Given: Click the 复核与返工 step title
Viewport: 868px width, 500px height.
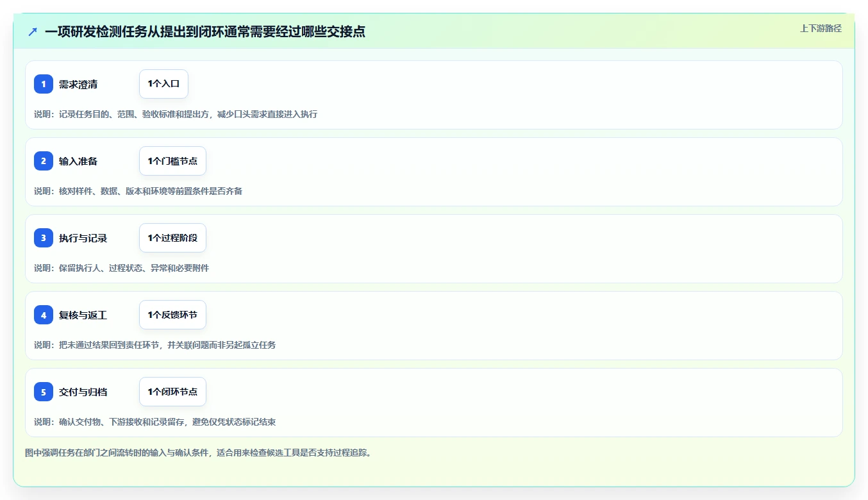Looking at the screenshot, I should (x=83, y=315).
